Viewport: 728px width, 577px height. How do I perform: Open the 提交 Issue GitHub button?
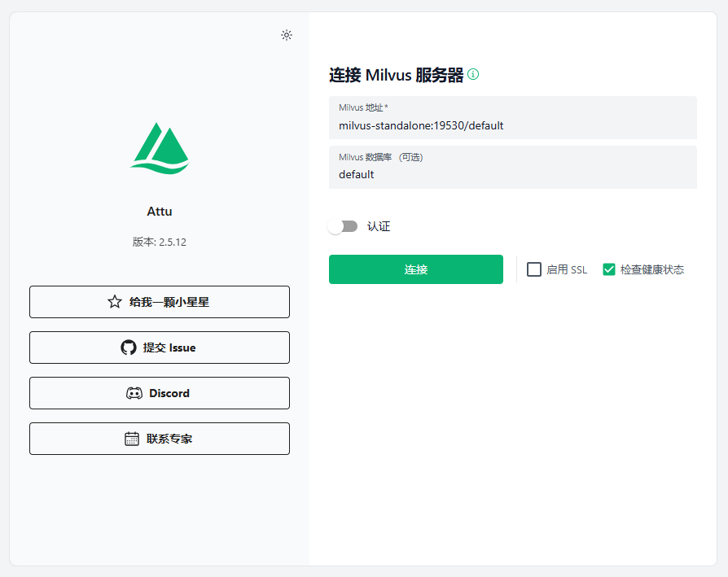160,348
